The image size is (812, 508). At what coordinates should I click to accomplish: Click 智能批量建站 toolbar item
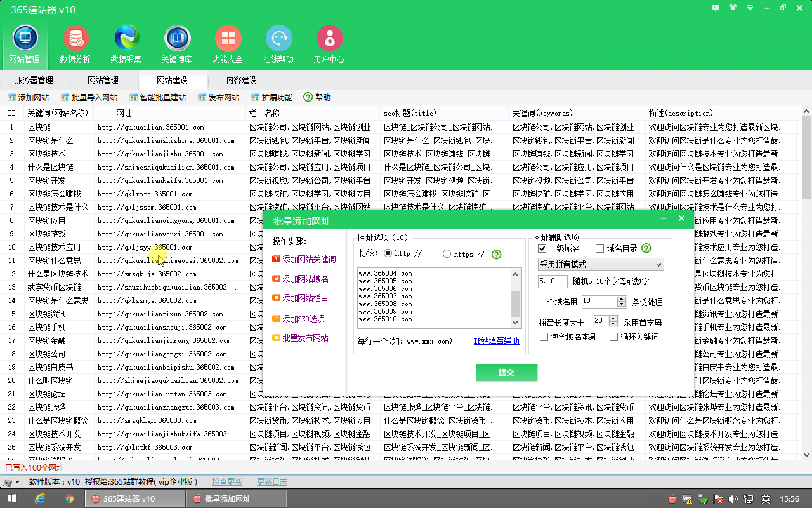click(x=157, y=98)
